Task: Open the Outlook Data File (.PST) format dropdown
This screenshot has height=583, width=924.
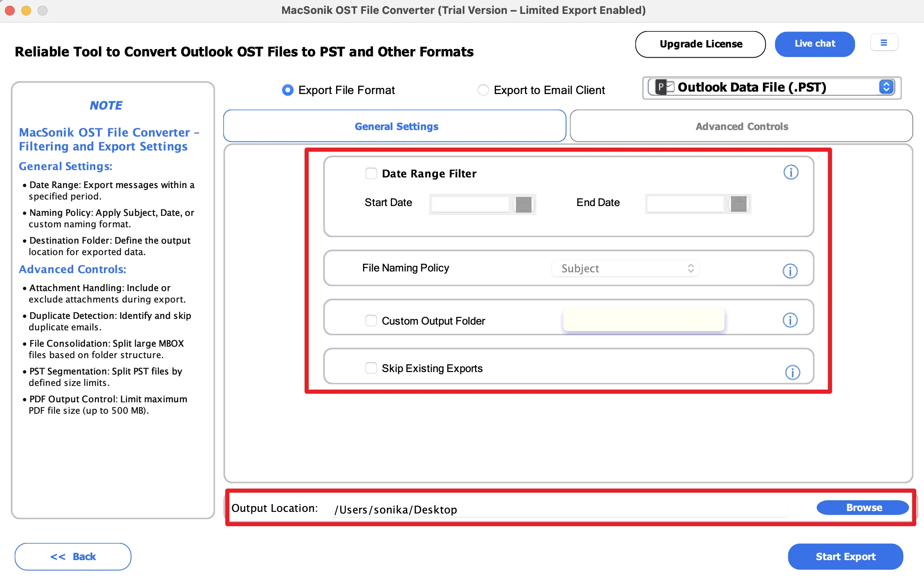Action: (772, 87)
